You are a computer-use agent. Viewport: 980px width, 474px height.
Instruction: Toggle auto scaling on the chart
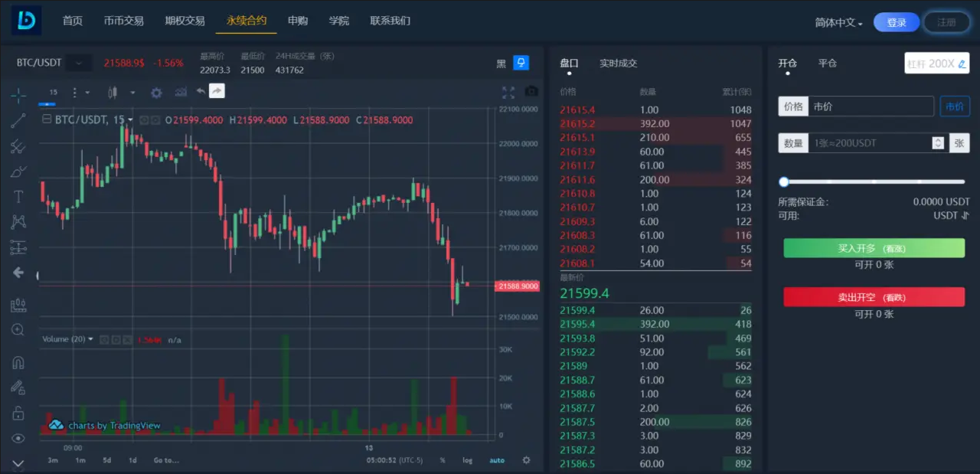pos(496,460)
